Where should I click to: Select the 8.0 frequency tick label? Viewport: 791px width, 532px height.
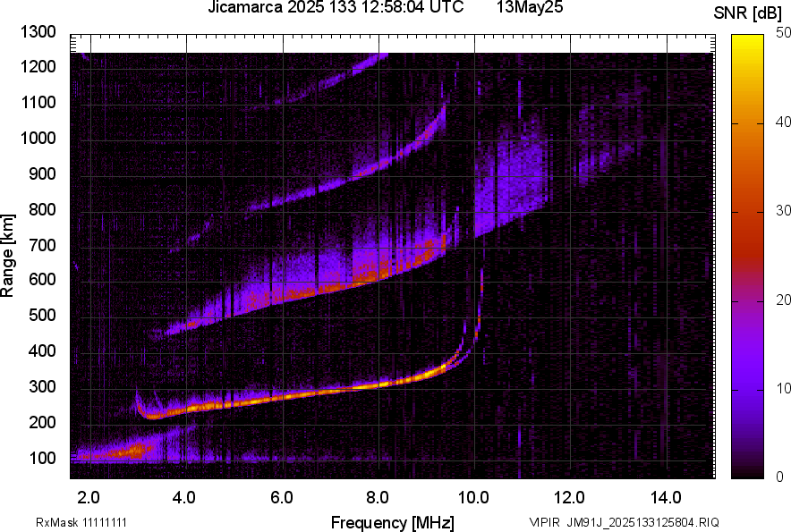point(378,498)
